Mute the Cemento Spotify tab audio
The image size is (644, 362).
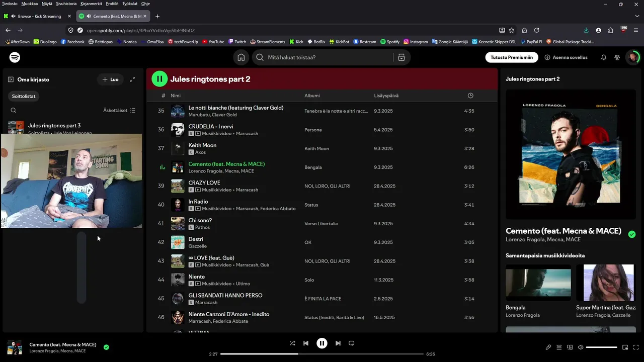pos(89,16)
